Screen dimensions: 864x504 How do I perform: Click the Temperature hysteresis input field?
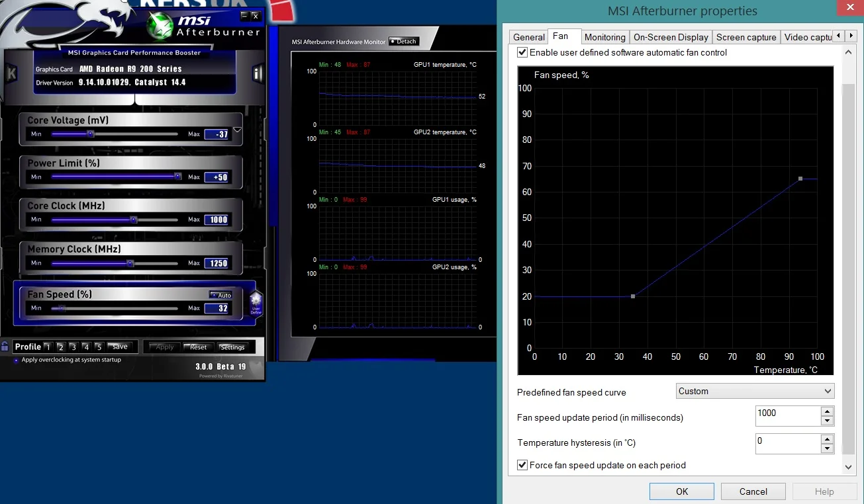[x=788, y=444]
